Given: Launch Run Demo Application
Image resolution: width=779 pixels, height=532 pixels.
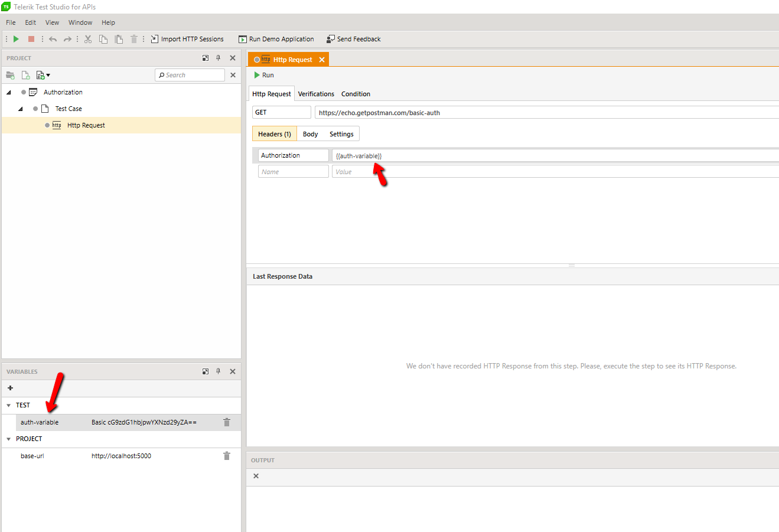Looking at the screenshot, I should click(x=276, y=39).
